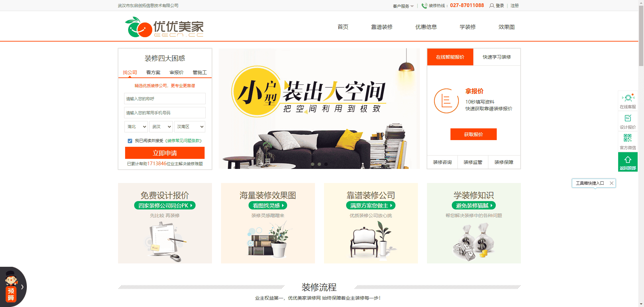Viewport: 644px width, 307px height.
Task: Select the second carousel dot indicator
Action: pos(319,164)
